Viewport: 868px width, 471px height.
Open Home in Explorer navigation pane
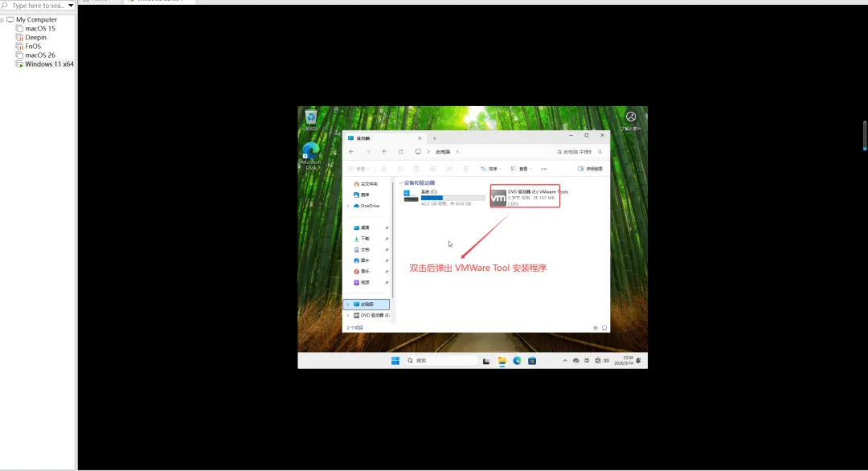coord(366,184)
